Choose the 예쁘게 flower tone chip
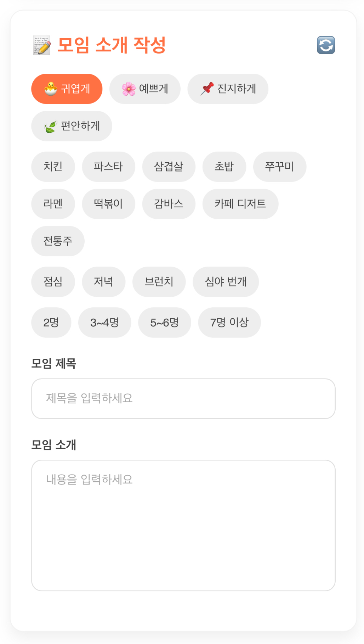Screen dimensions: 364x644 [145, 89]
